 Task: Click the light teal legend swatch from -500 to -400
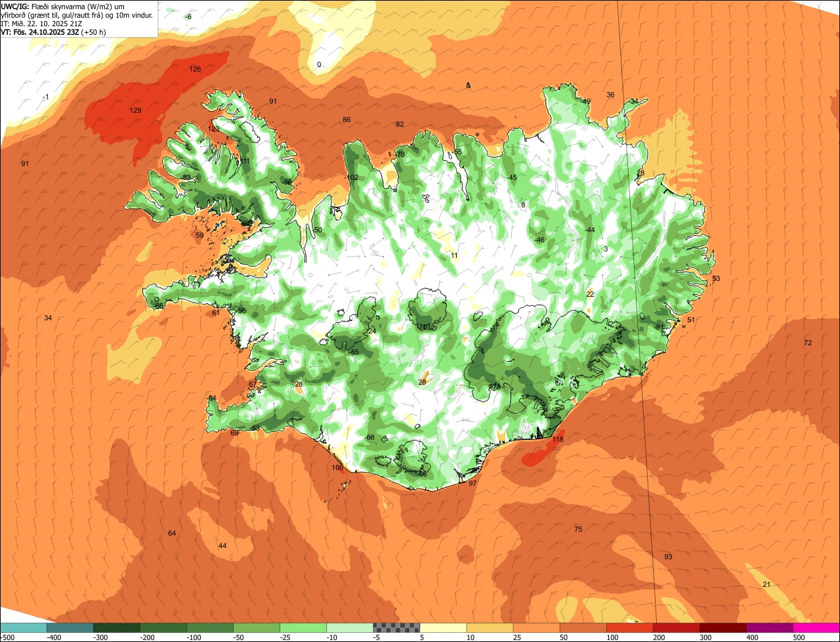coord(23,628)
